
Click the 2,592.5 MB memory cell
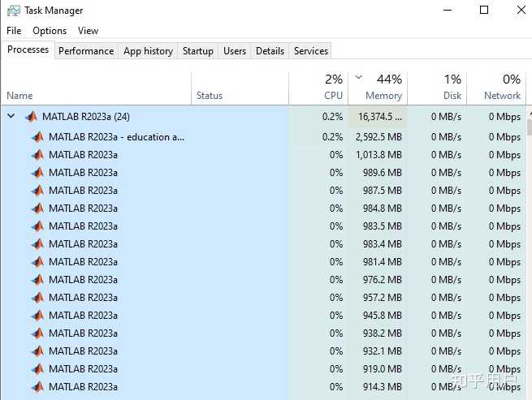(x=378, y=137)
